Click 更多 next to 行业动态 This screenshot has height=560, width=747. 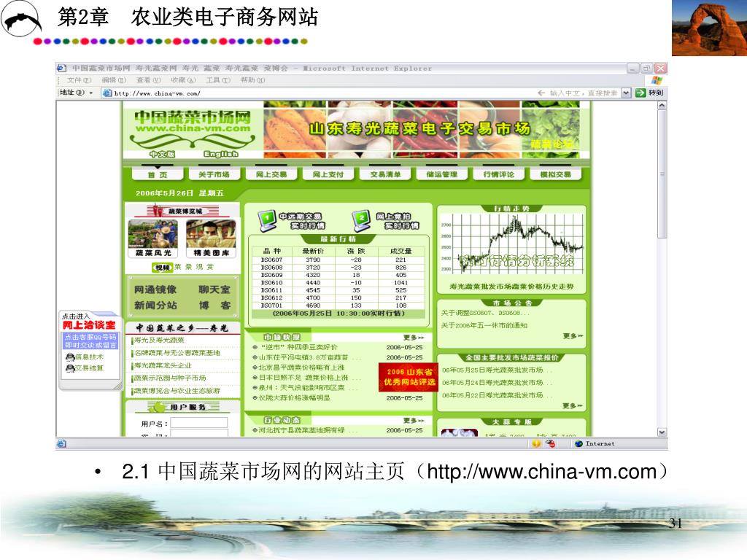(414, 421)
